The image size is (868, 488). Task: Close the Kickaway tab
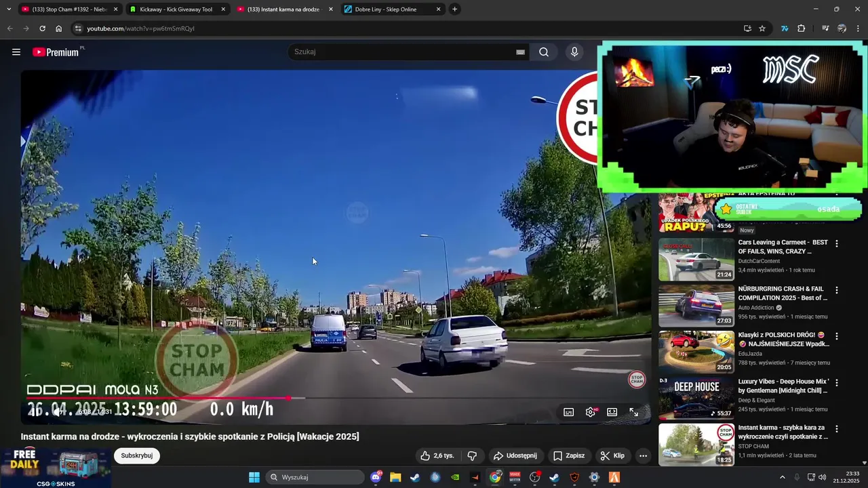tap(223, 9)
